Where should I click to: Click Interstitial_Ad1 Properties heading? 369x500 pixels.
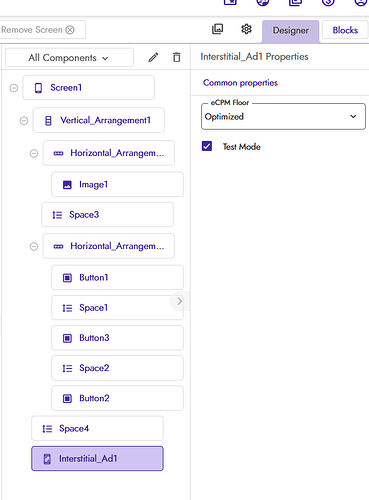point(254,57)
